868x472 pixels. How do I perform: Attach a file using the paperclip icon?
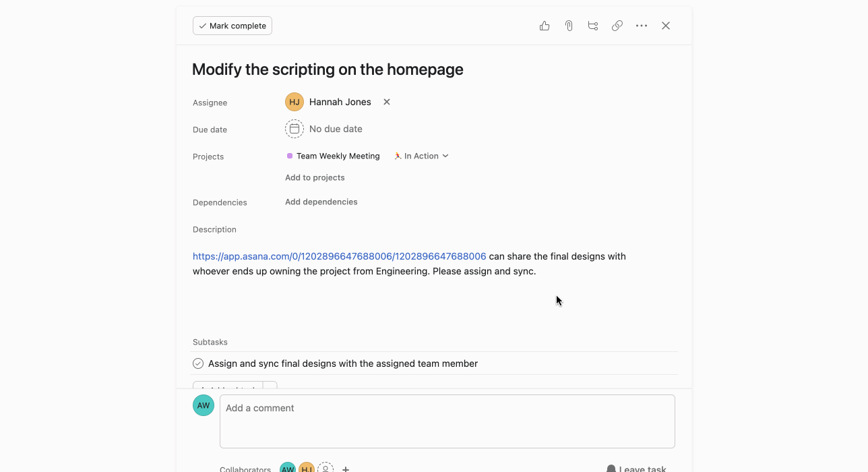(x=568, y=25)
